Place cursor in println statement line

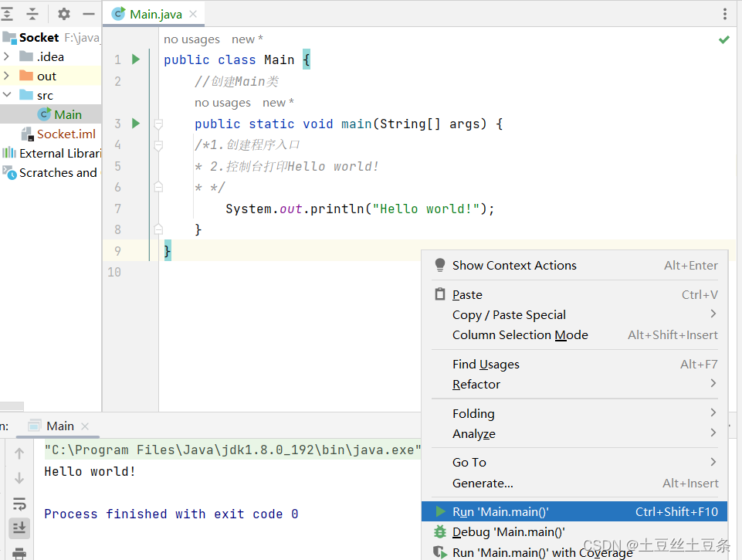coord(360,209)
